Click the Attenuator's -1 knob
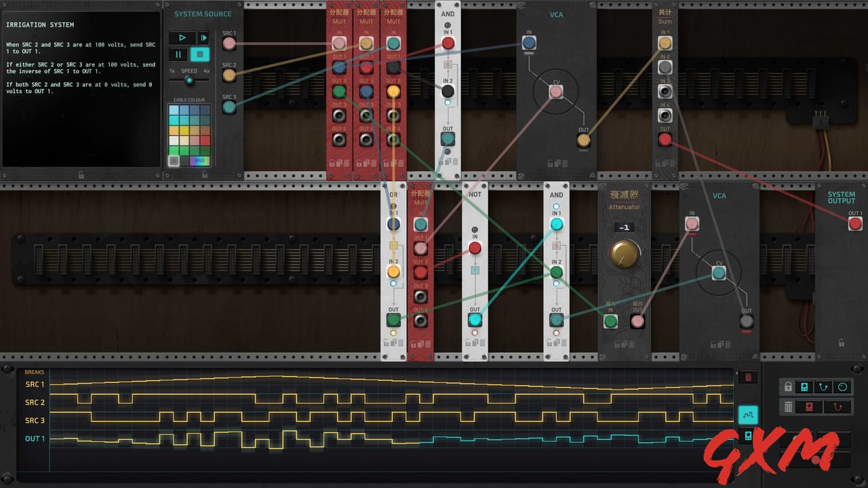This screenshot has height=488, width=868. 624,251
